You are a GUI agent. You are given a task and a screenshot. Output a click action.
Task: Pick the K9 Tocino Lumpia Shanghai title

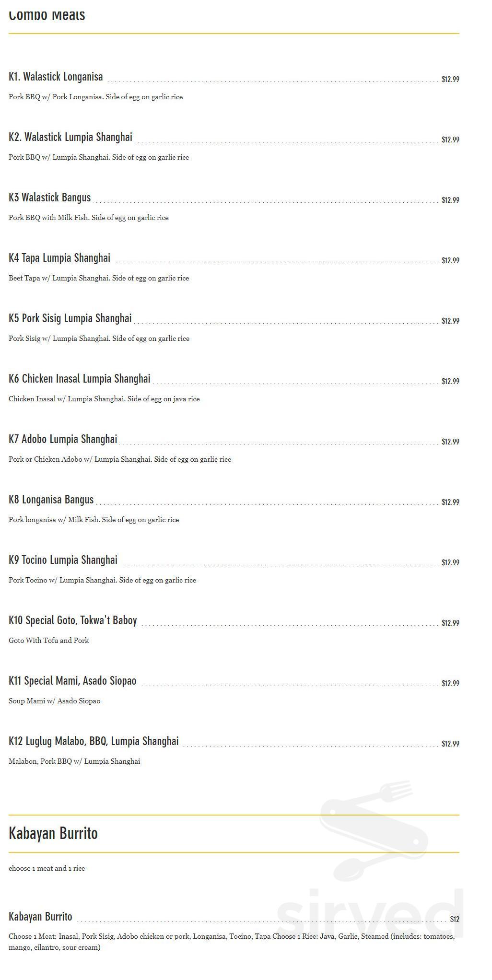click(x=63, y=560)
